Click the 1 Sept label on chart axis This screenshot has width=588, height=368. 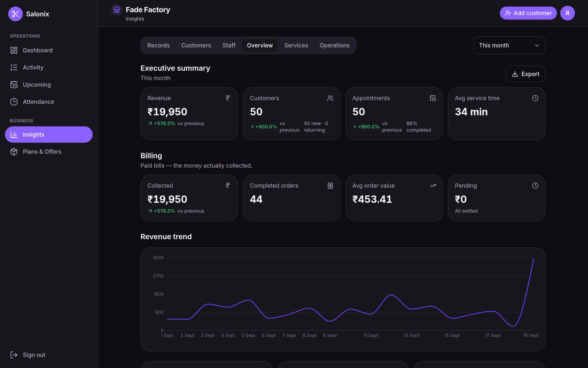click(x=167, y=336)
